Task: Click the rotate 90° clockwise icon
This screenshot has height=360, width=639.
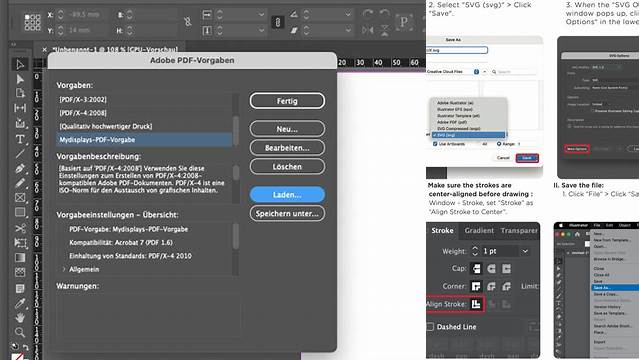Action: point(368,13)
